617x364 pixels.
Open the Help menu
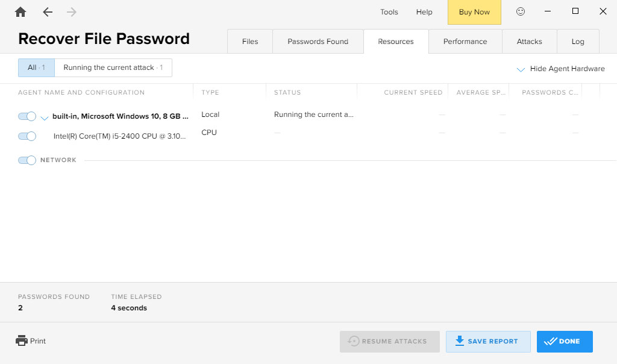tap(424, 12)
